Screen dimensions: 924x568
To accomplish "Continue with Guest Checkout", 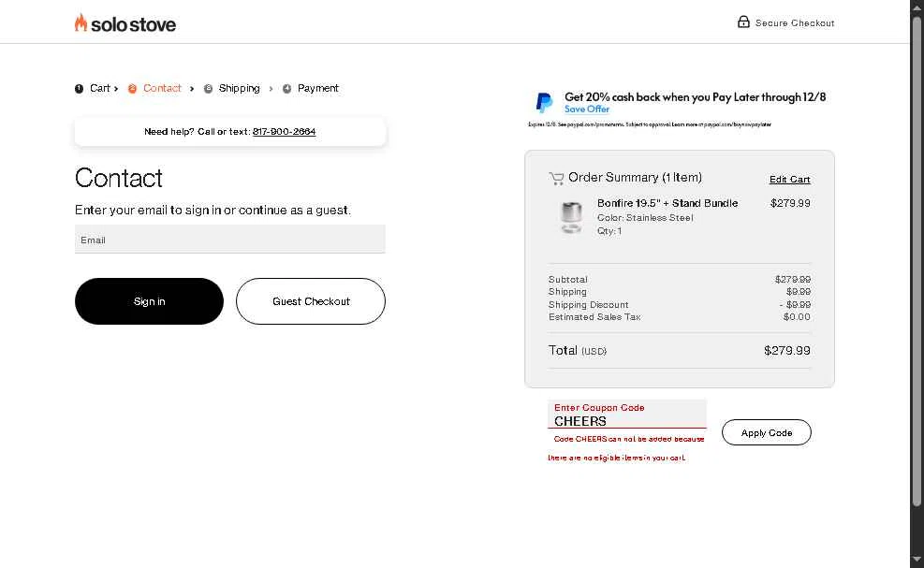I will click(x=311, y=301).
